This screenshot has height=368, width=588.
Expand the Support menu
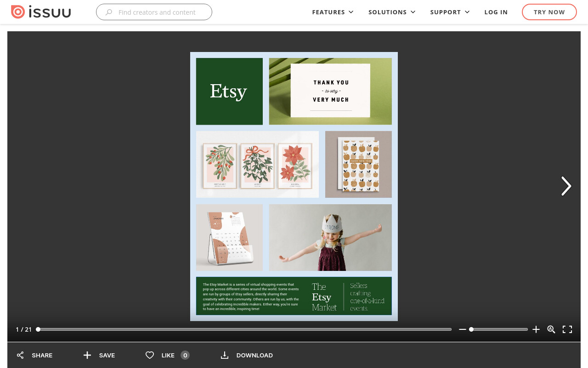pos(450,12)
